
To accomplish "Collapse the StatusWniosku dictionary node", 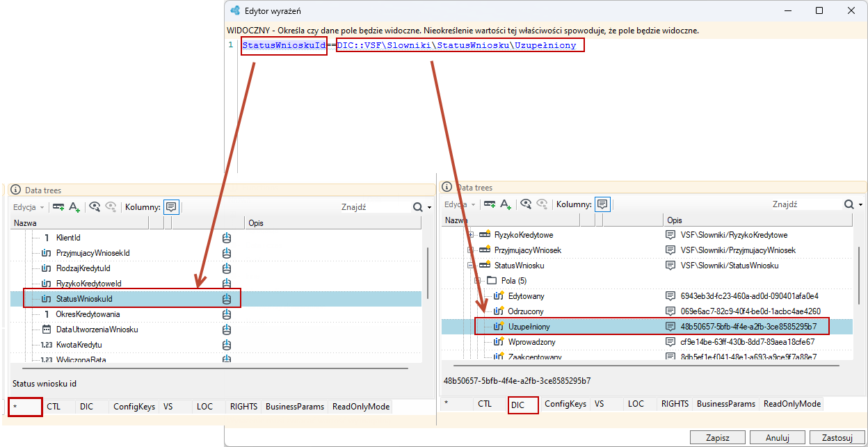I will click(x=470, y=266).
